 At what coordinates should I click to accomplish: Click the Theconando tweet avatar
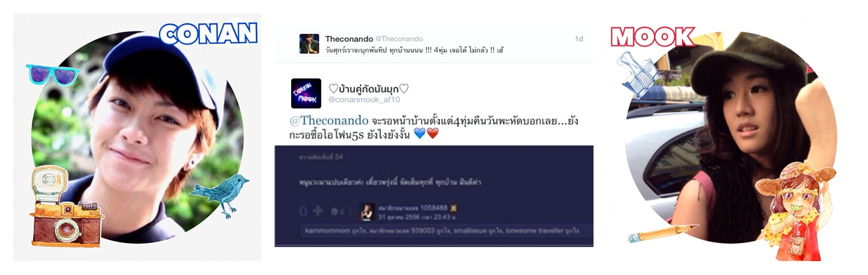point(309,44)
